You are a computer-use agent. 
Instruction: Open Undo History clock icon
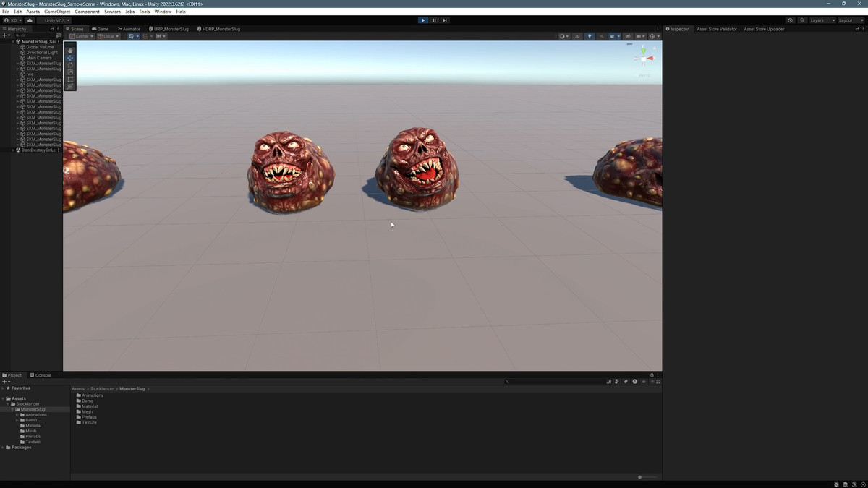click(x=791, y=20)
